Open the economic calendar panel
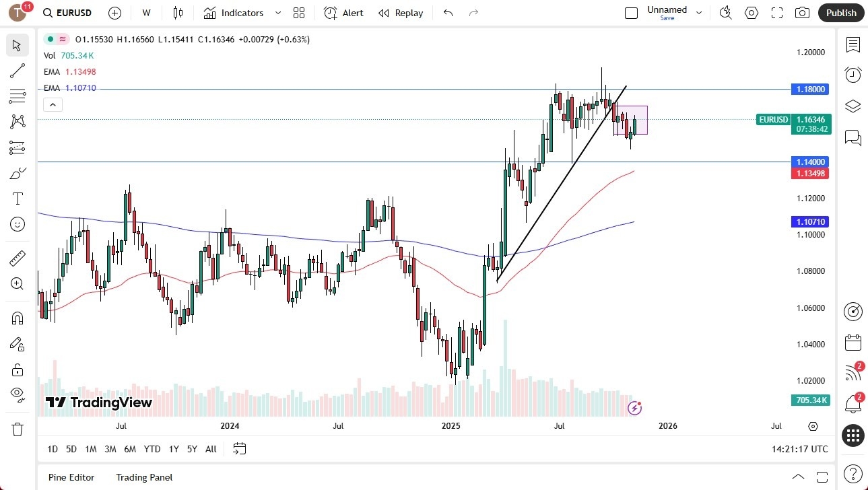 853,343
